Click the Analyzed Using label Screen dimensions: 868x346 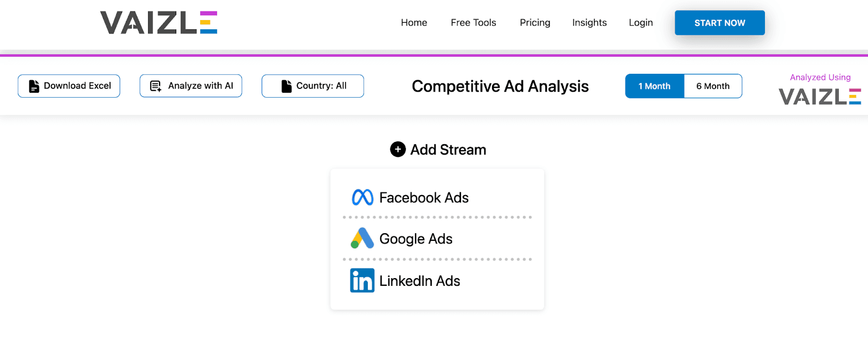[x=820, y=77]
